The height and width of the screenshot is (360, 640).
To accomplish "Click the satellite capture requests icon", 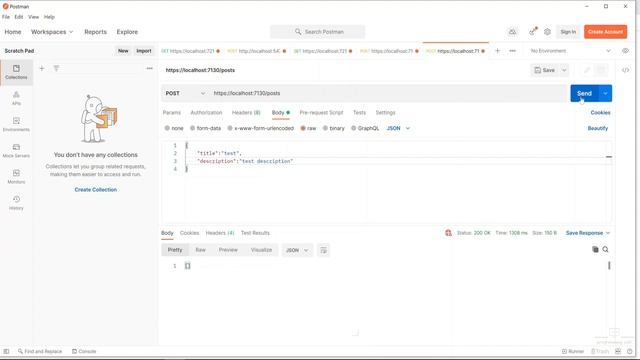I will click(533, 31).
